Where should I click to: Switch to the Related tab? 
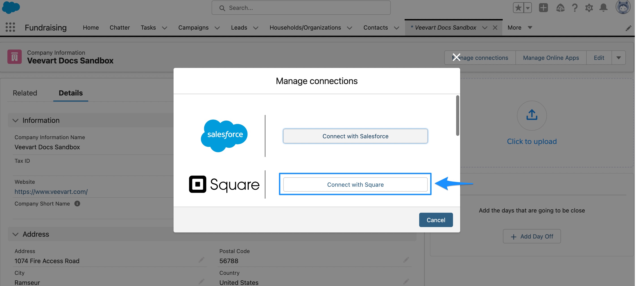click(25, 93)
